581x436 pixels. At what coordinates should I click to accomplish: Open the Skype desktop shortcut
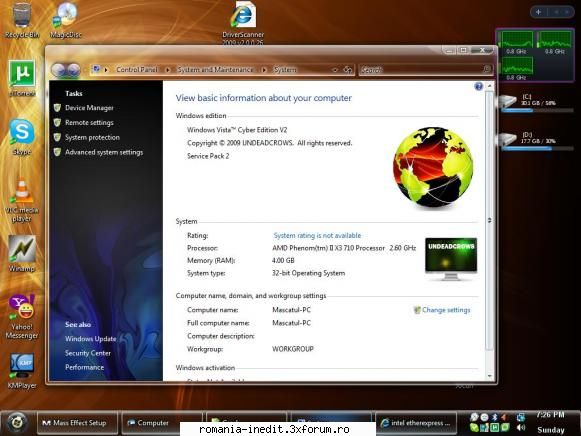click(22, 137)
